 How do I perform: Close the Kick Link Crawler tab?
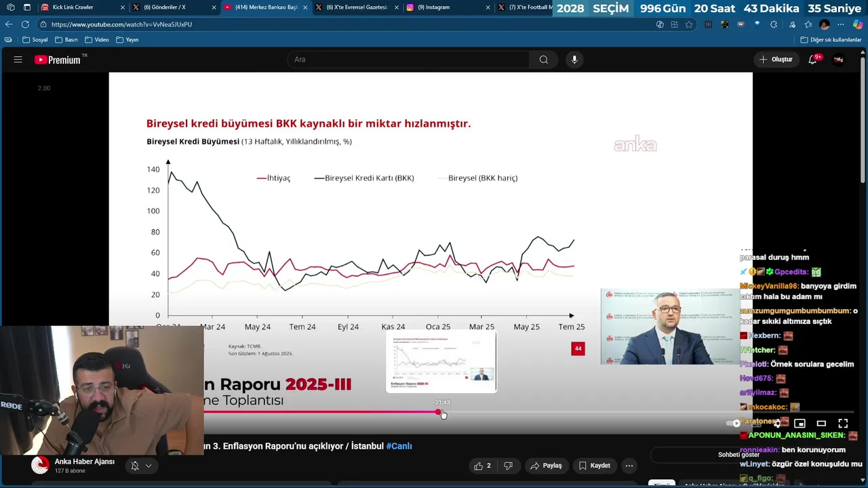(123, 7)
